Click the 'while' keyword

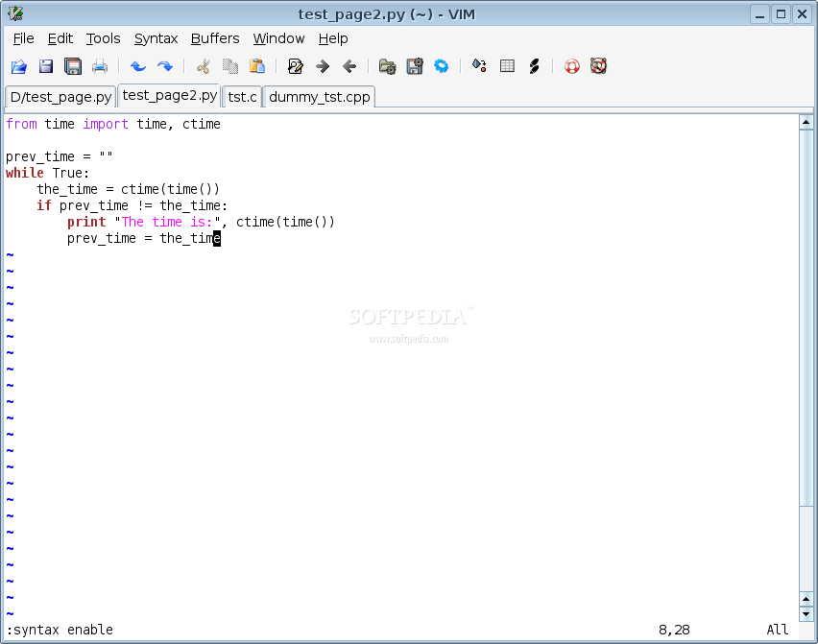pos(25,173)
